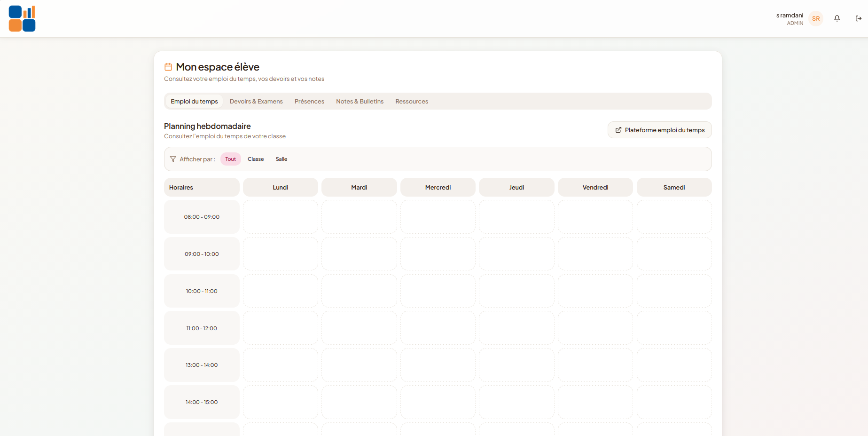Open Plateforme emploi du temps
This screenshot has height=436, width=868.
(660, 130)
